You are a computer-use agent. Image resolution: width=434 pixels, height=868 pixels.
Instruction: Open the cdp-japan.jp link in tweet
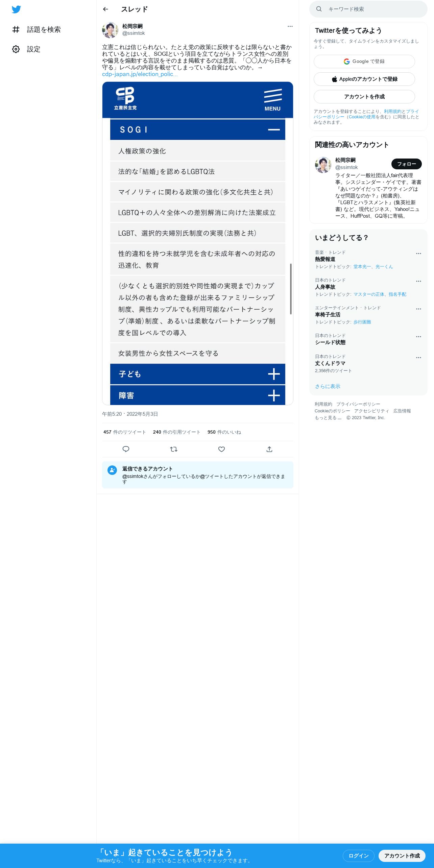[x=140, y=74]
